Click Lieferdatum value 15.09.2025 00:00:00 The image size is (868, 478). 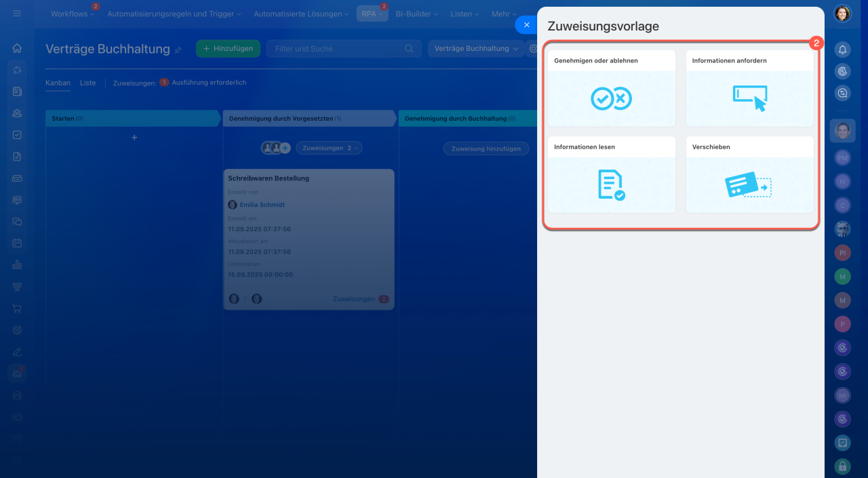coord(260,275)
